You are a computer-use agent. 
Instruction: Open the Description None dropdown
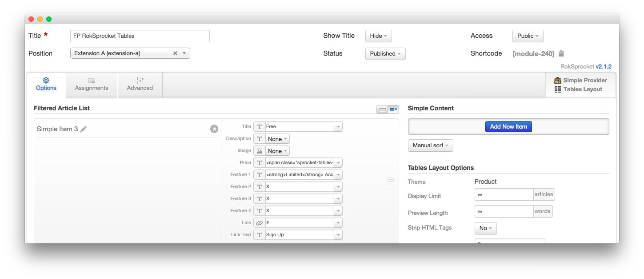[277, 139]
